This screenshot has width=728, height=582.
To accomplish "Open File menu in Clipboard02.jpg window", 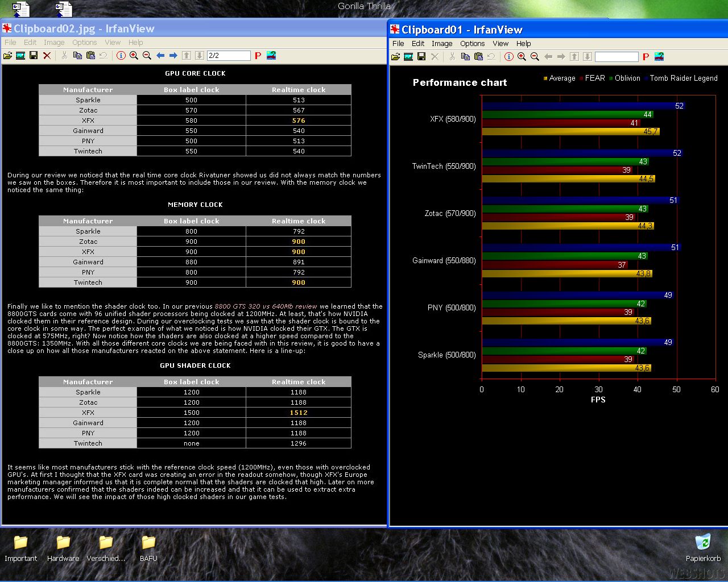I will pyautogui.click(x=10, y=43).
